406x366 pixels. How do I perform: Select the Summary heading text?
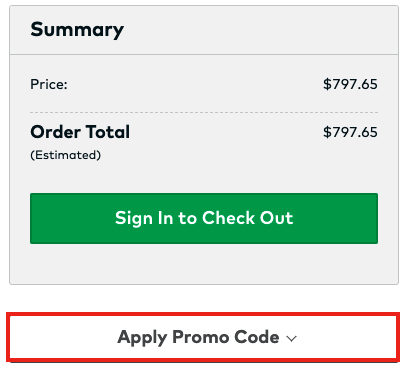[77, 30]
